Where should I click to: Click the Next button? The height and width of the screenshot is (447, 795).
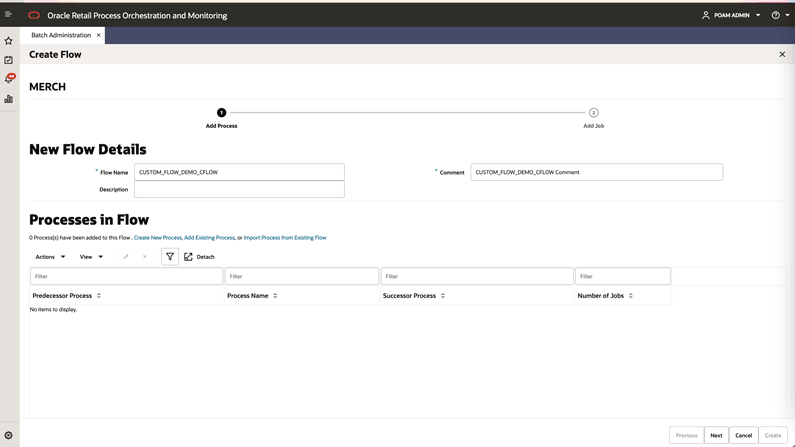pyautogui.click(x=716, y=435)
